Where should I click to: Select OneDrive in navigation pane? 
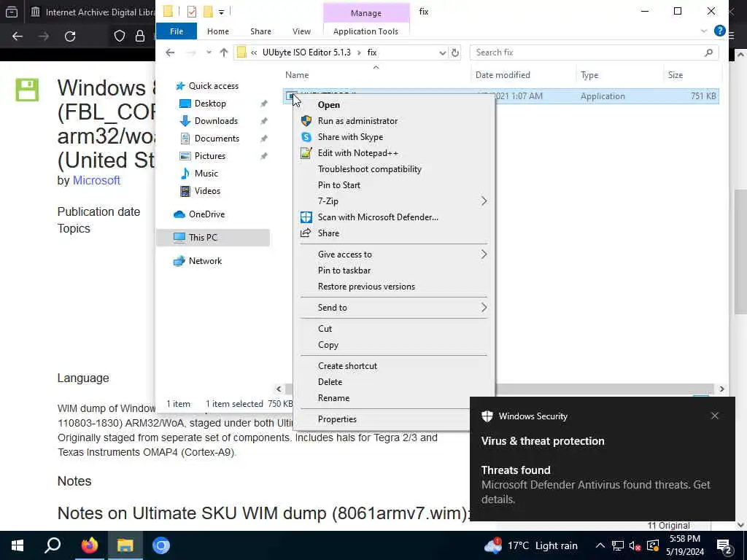(x=206, y=214)
